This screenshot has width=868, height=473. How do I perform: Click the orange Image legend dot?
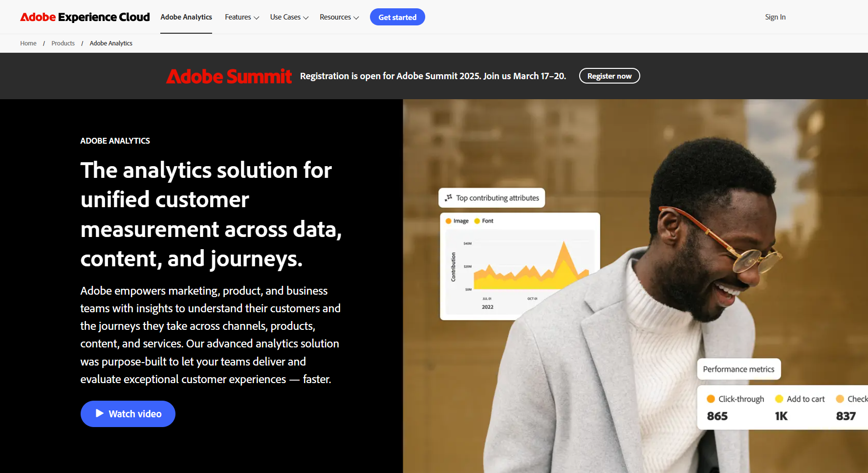pyautogui.click(x=448, y=221)
